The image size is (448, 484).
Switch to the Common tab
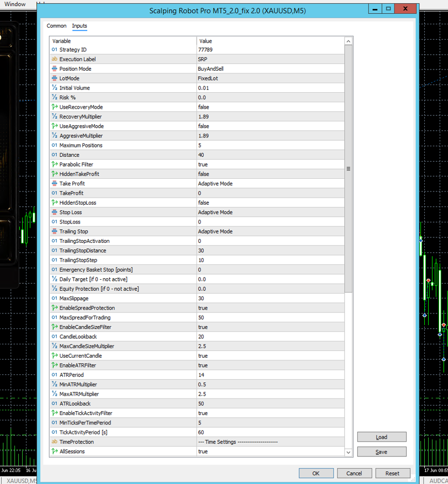click(x=56, y=26)
